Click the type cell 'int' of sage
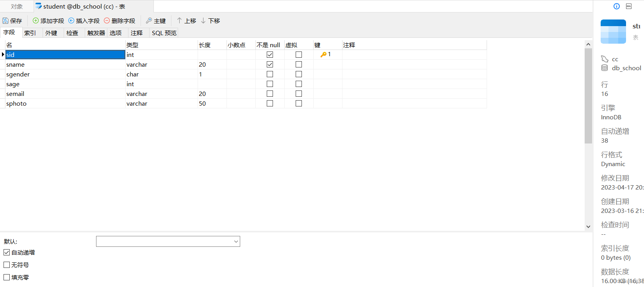The width and height of the screenshot is (644, 287). pyautogui.click(x=161, y=84)
